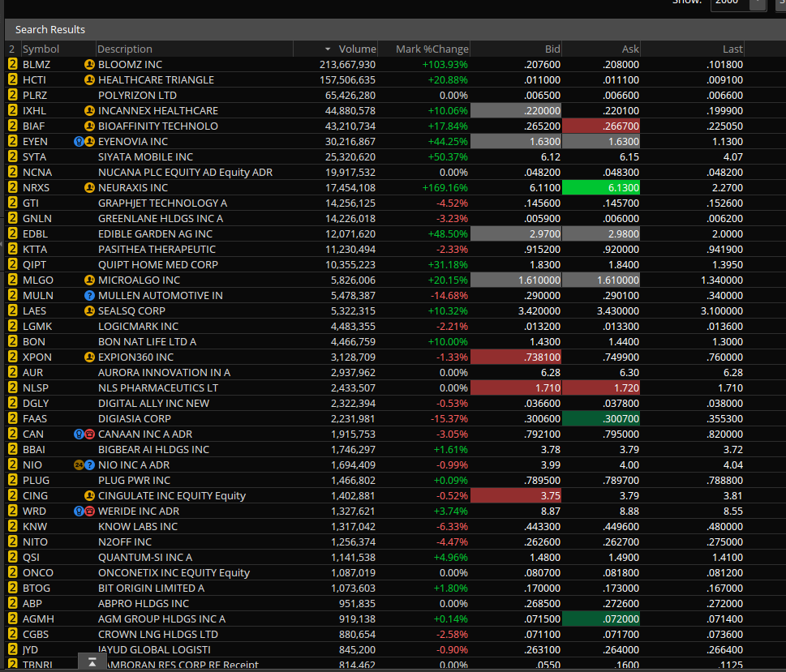This screenshot has width=786, height=672.
Task: Click the highlighted green Ask 6.1300 for NRXS
Action: [601, 187]
